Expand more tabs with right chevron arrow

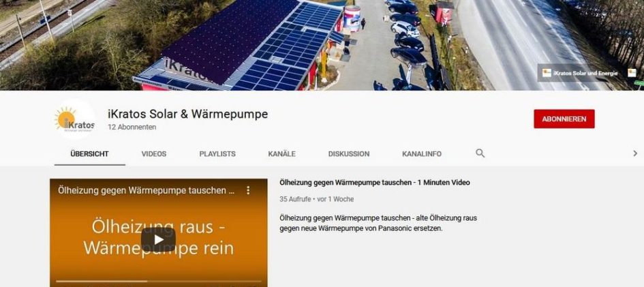tap(635, 153)
